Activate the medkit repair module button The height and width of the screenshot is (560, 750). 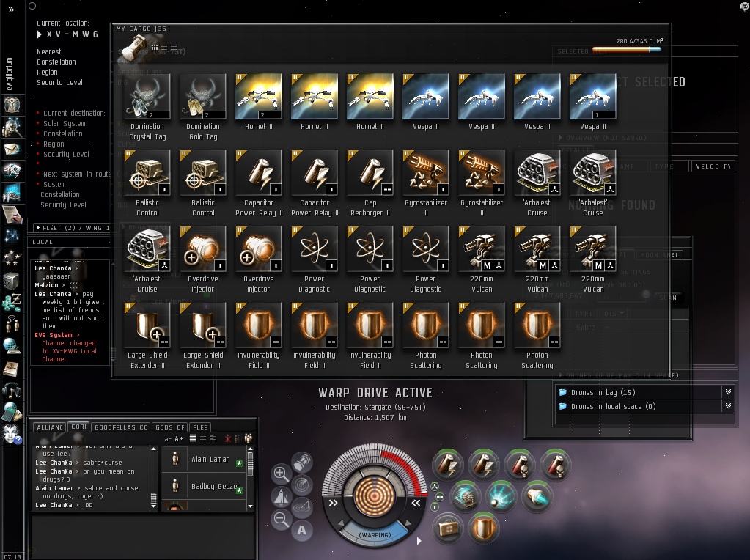(447, 528)
